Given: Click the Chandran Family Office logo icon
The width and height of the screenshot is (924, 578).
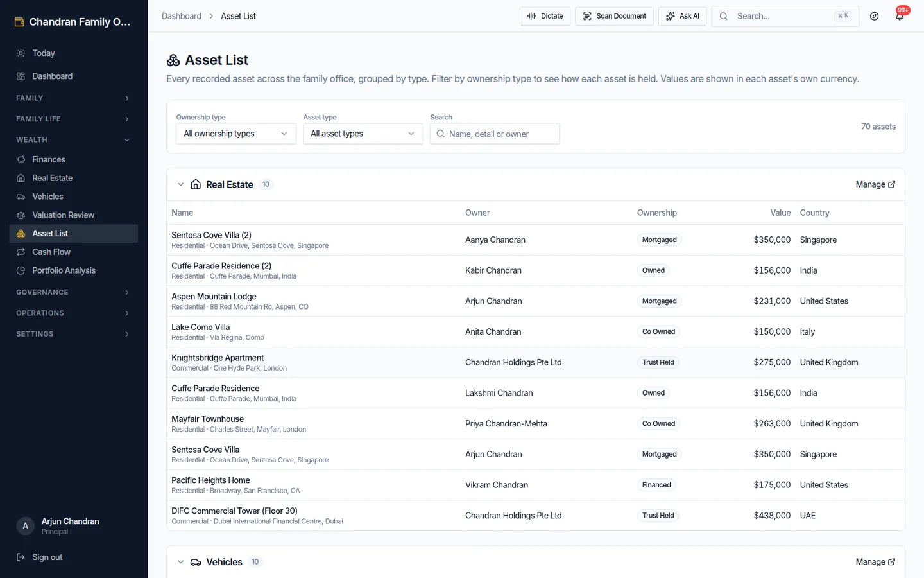Looking at the screenshot, I should click(19, 22).
